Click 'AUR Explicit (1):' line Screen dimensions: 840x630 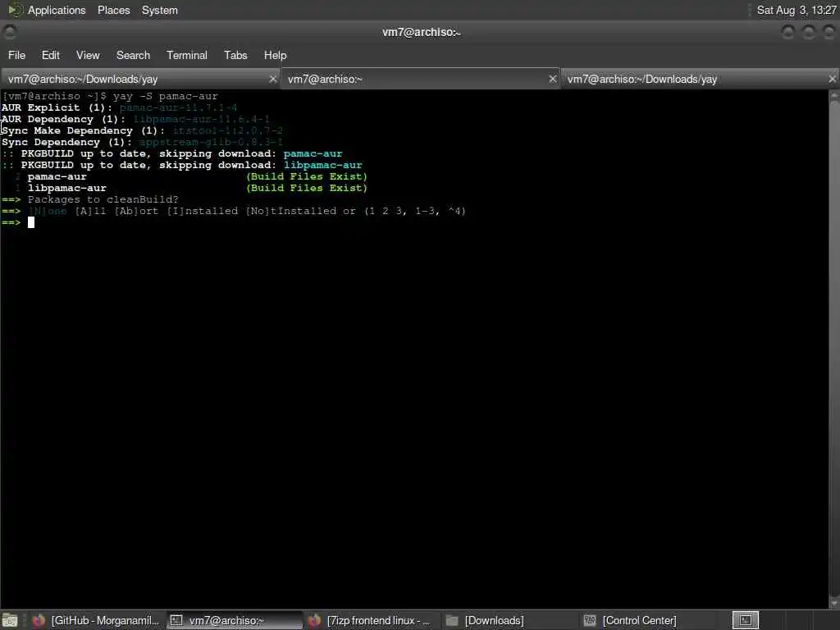[57, 107]
